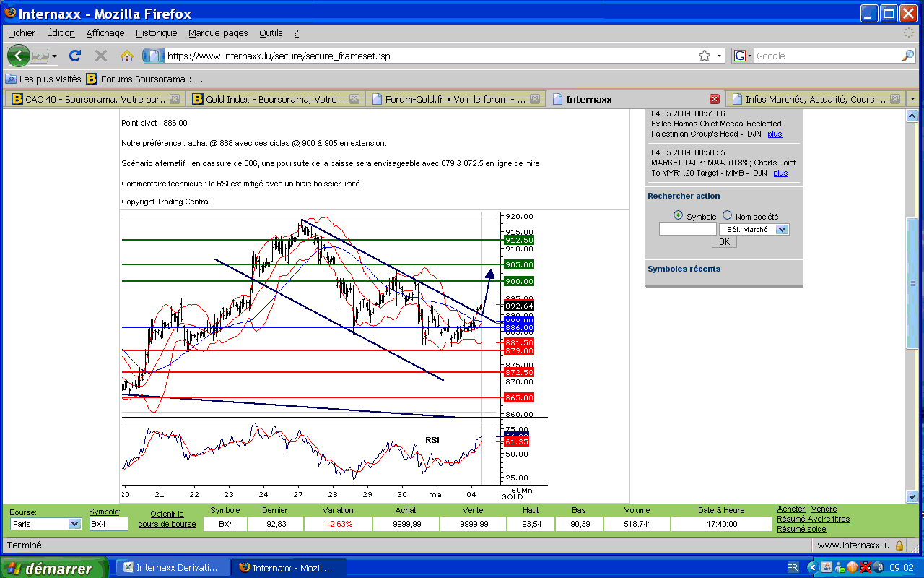Click the URL address field
Viewport: 924px width, 578px height.
431,56
